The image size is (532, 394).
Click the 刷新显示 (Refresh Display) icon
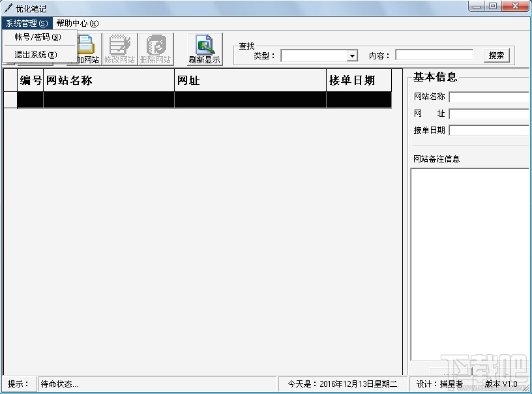click(205, 48)
